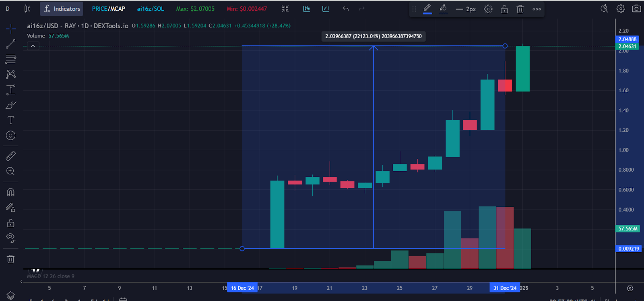Click the 0.009219 price axis label
Viewport: 644px width, 301px height.
point(628,249)
